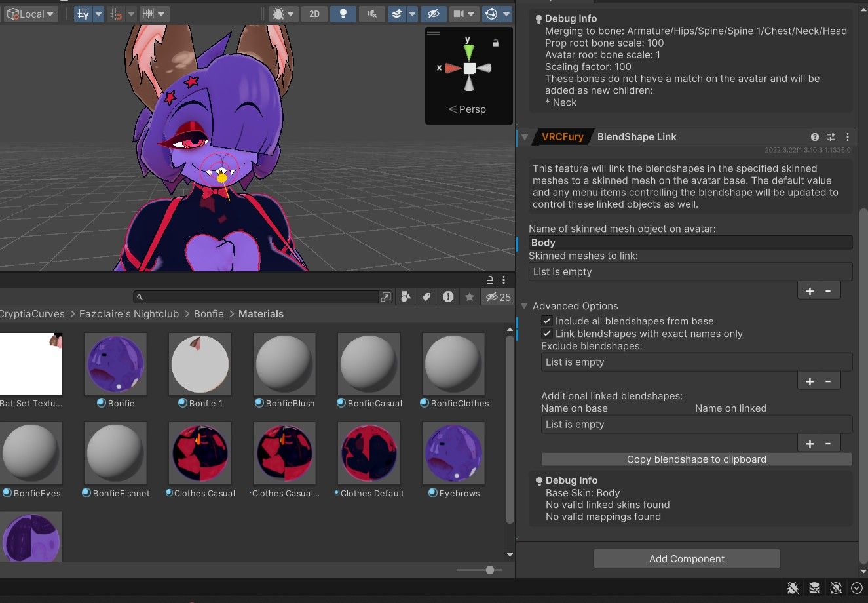Open BlendShape Link help icon
The image size is (868, 603).
[x=815, y=137]
